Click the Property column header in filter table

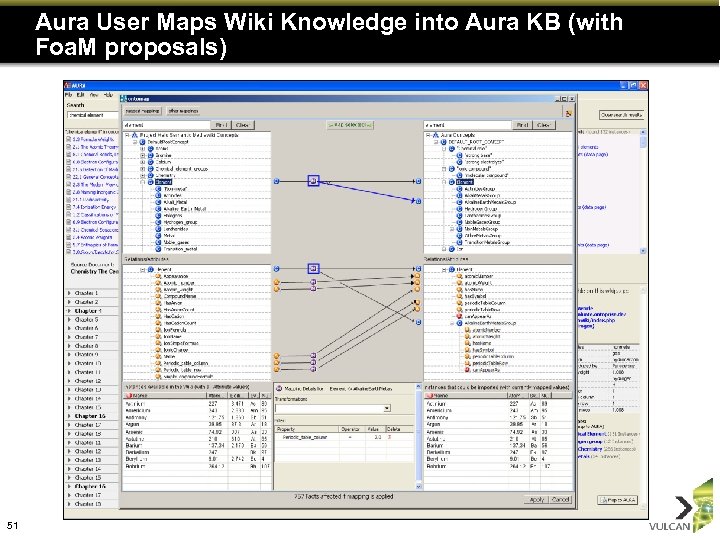pyautogui.click(x=307, y=429)
